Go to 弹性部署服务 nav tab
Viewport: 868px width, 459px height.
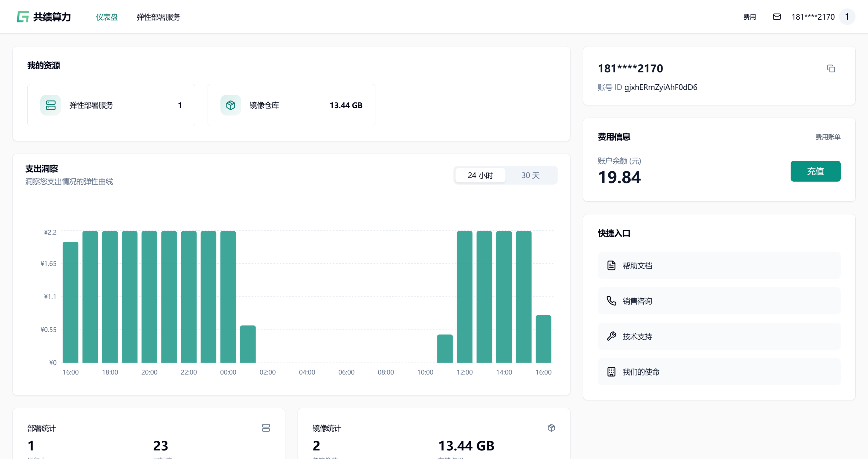tap(158, 17)
